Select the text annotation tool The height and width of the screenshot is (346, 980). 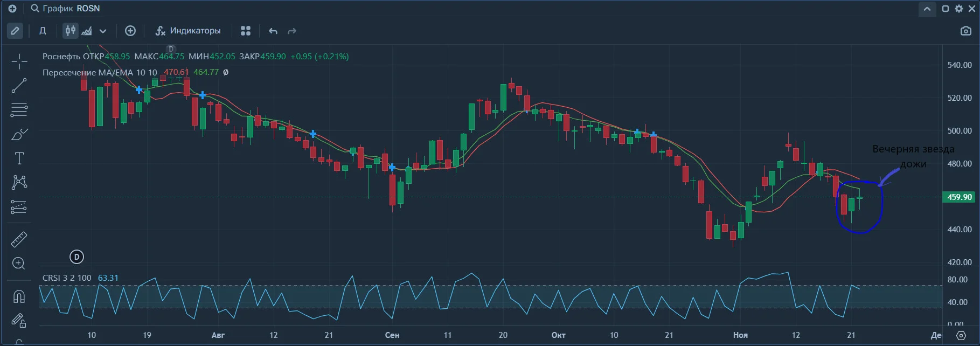tap(19, 158)
